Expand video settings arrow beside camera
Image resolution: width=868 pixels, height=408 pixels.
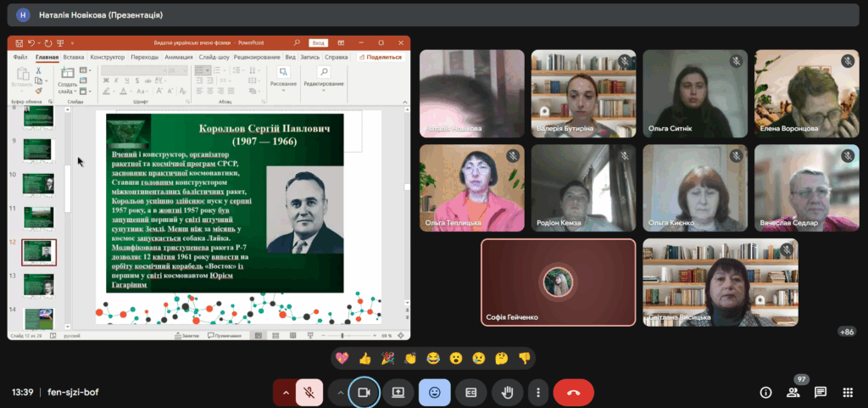pos(340,393)
